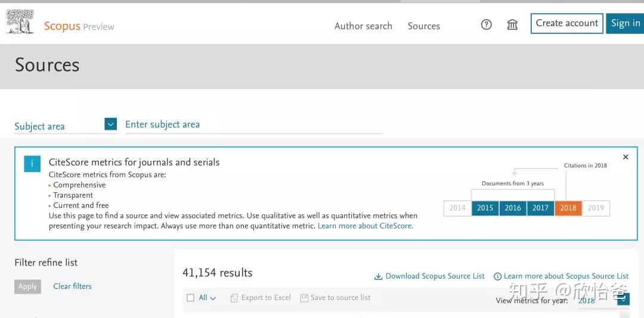The width and height of the screenshot is (644, 318).
Task: Click Clear filters link
Action: (73, 286)
